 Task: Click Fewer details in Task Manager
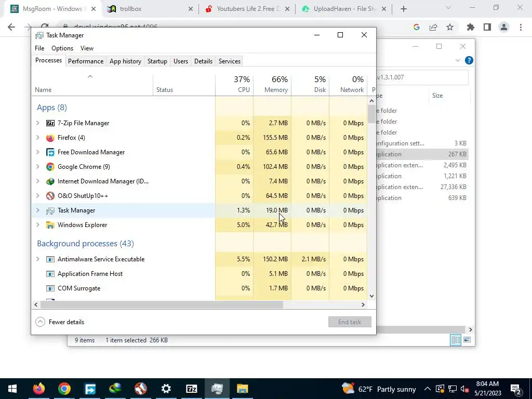[x=60, y=322]
